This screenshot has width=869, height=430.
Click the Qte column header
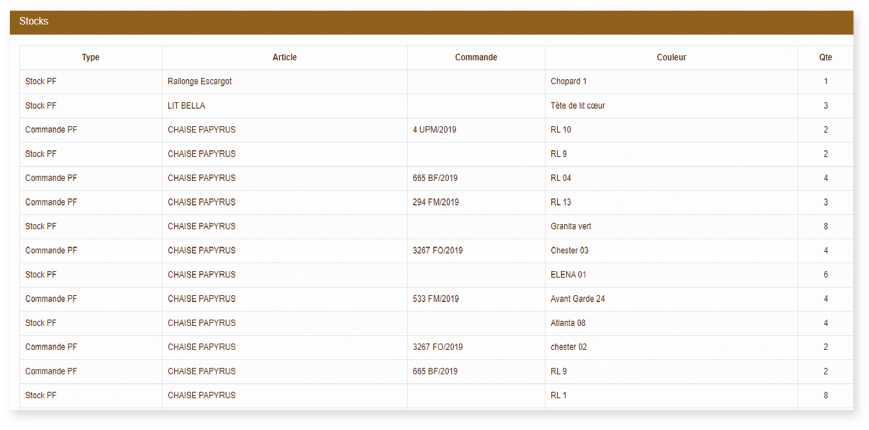tap(826, 58)
